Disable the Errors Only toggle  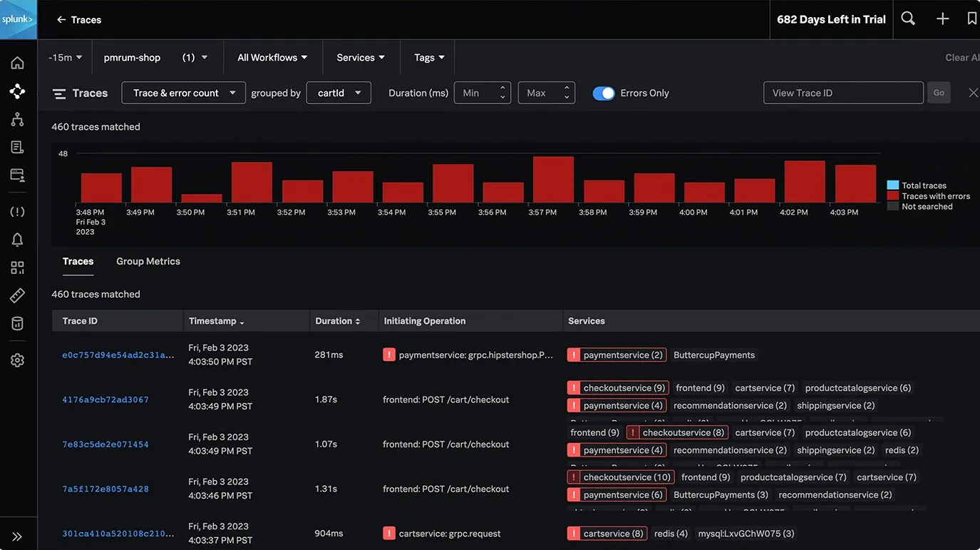pyautogui.click(x=604, y=93)
